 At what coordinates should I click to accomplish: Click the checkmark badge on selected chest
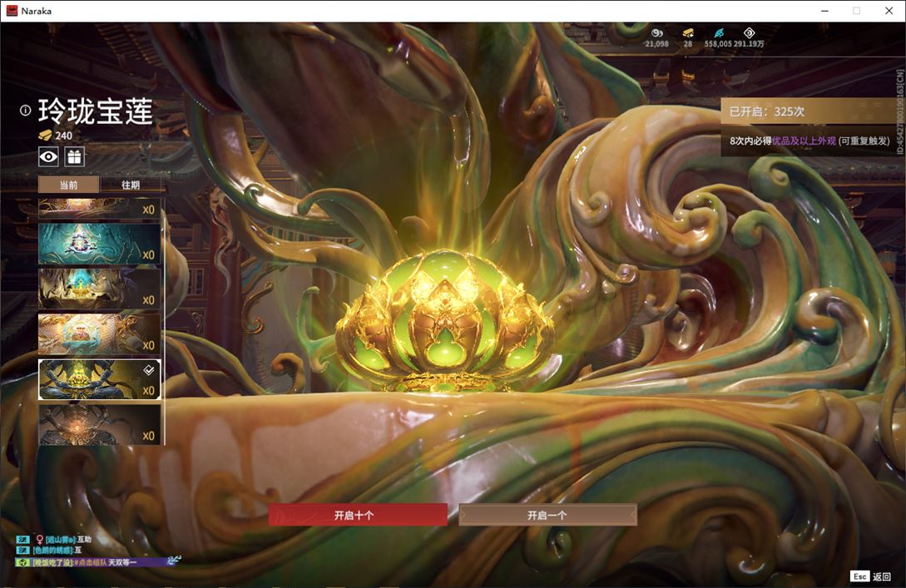coord(148,369)
